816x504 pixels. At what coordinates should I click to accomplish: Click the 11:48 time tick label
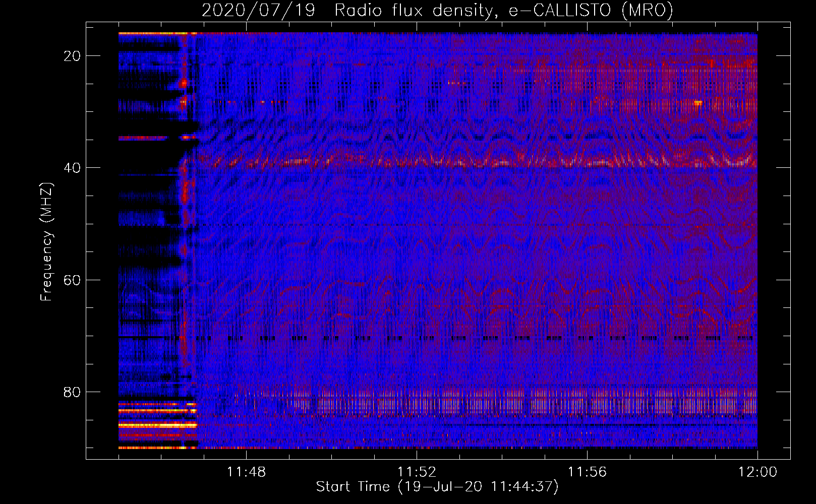[246, 472]
